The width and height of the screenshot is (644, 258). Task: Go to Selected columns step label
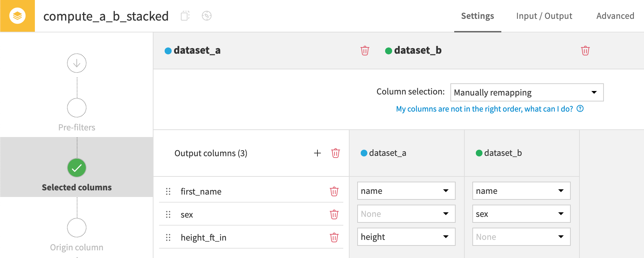point(77,187)
